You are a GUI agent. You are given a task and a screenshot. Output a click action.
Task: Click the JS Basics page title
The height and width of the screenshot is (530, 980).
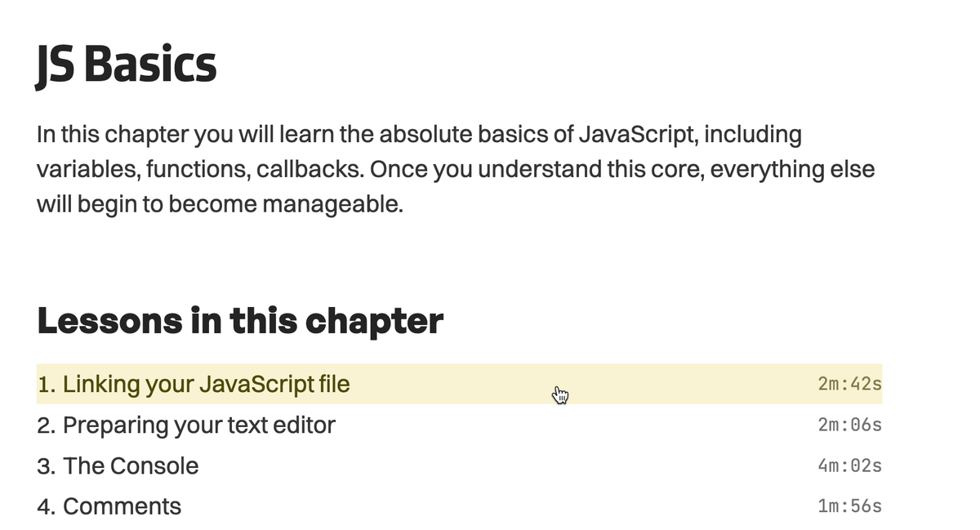127,65
